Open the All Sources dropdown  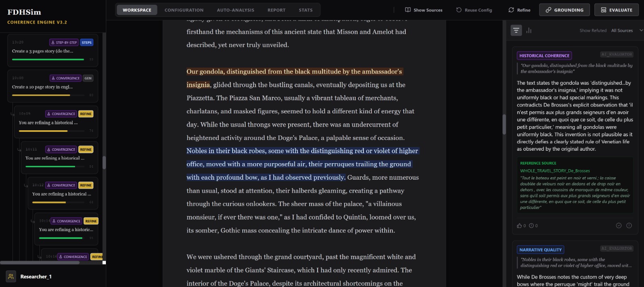626,31
